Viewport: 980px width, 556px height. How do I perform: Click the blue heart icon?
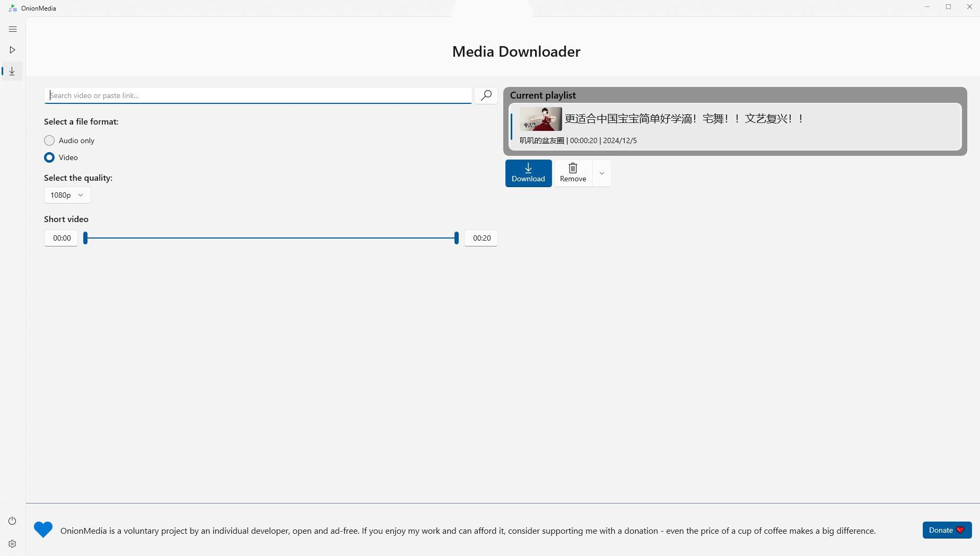click(x=43, y=529)
